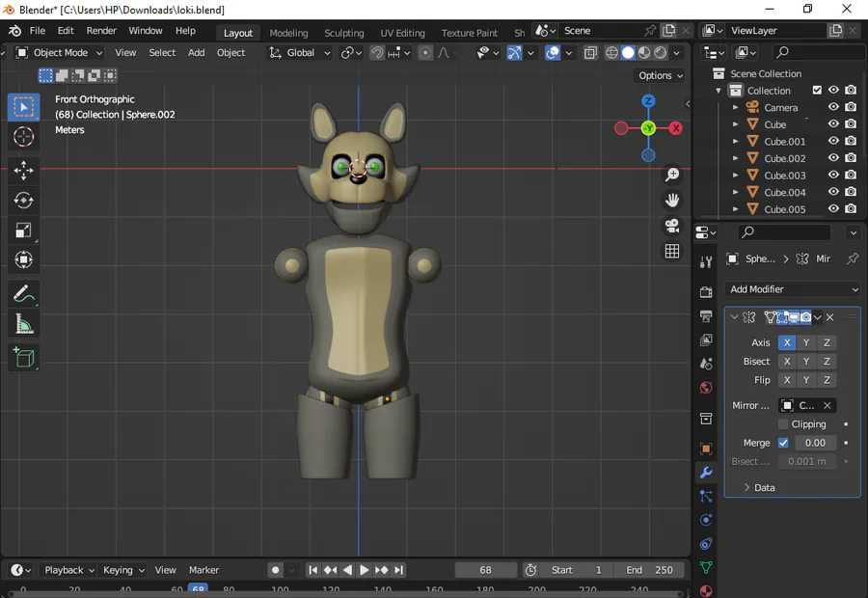Open the Render properties tab
The image size is (868, 598).
(x=706, y=292)
